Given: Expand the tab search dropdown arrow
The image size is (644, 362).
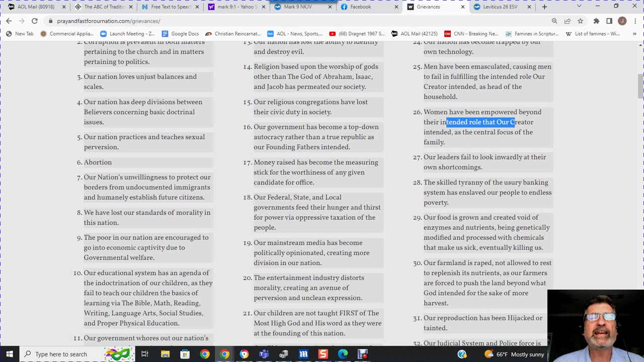Looking at the screenshot, I should click(x=579, y=7).
